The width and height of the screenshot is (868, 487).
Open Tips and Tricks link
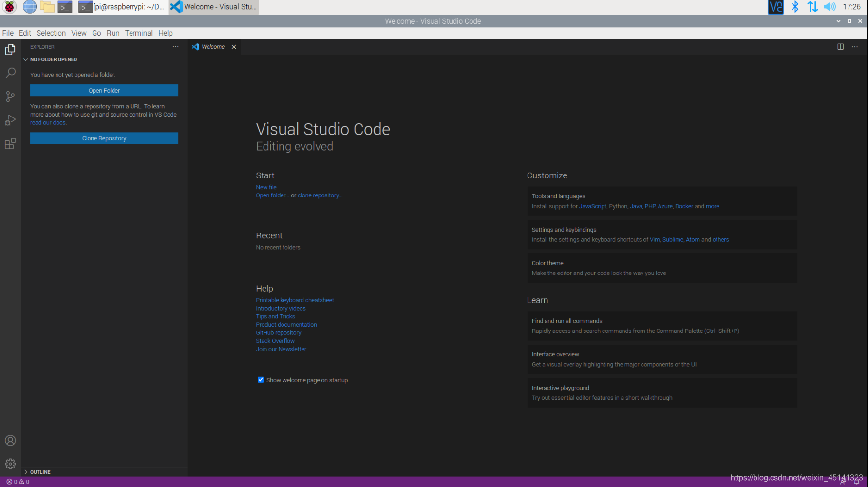pyautogui.click(x=275, y=316)
